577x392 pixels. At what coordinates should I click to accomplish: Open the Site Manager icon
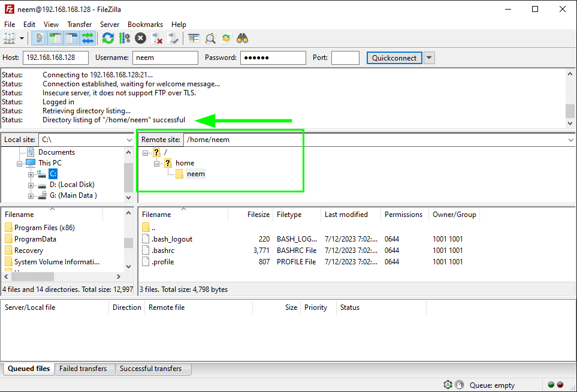(9, 38)
